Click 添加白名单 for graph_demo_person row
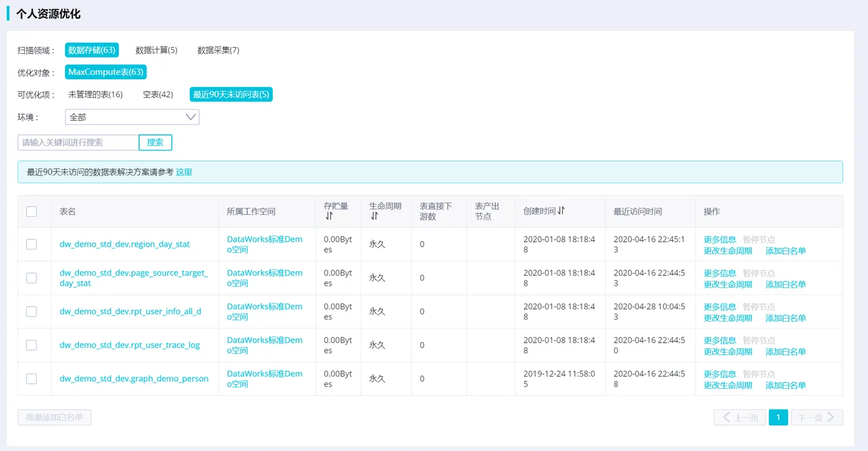The width and height of the screenshot is (868, 451). 786,385
